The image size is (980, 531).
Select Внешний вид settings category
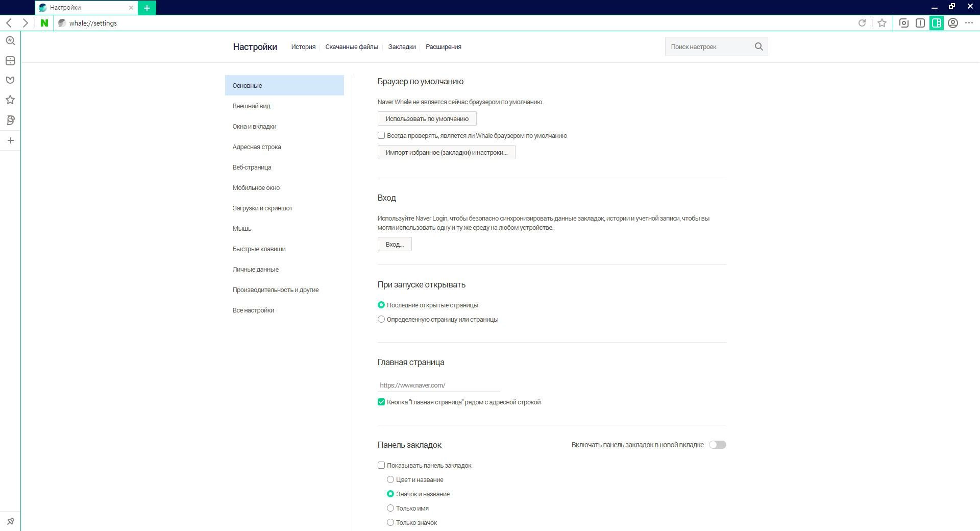[284, 106]
